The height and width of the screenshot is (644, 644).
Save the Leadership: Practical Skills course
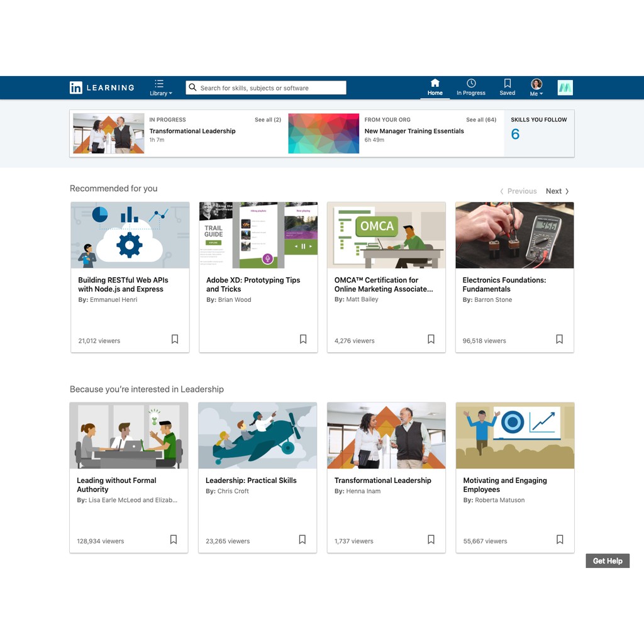302,539
